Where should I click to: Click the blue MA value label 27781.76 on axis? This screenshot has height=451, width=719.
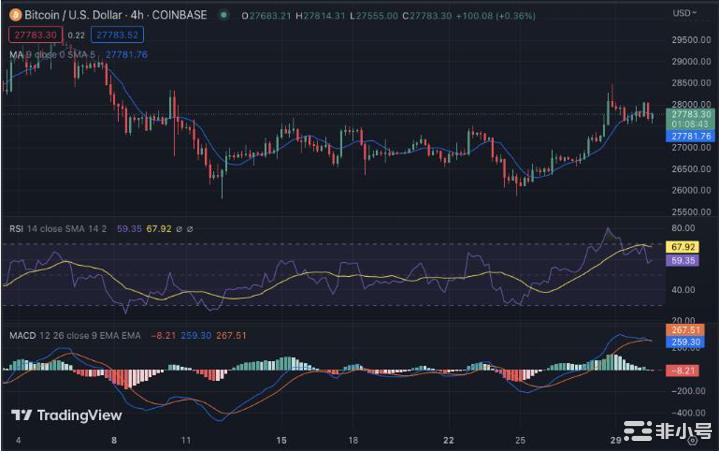click(x=691, y=136)
